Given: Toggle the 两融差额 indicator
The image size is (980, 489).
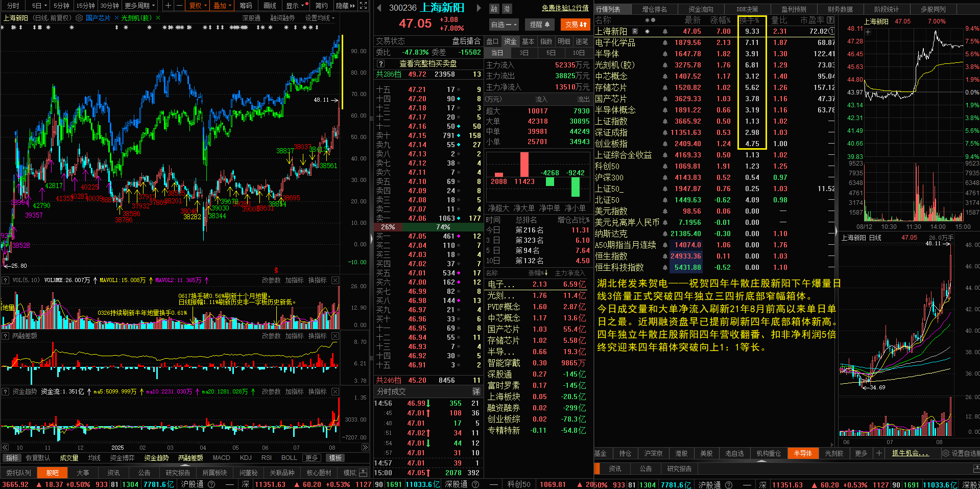Looking at the screenshot, I should [x=190, y=458].
